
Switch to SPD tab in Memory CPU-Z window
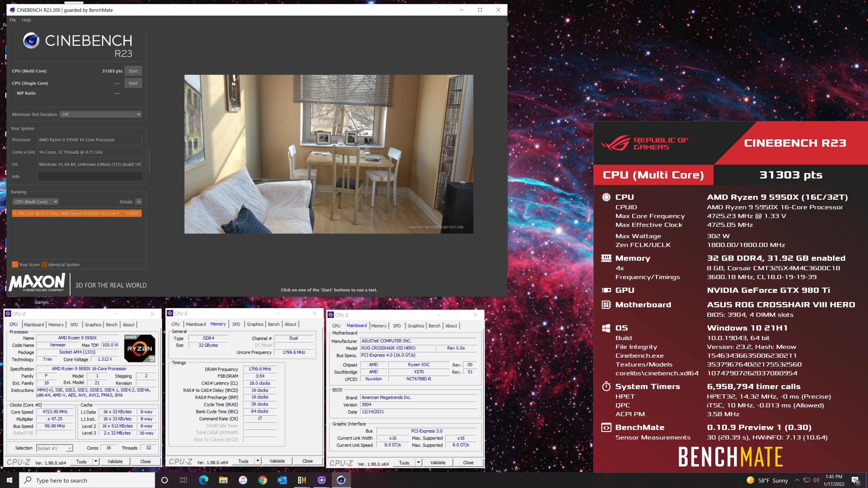(x=236, y=324)
